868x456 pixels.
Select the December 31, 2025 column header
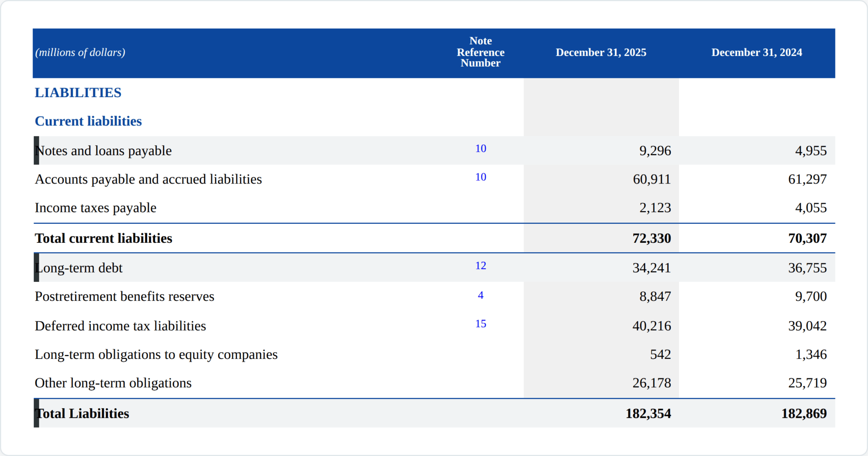pos(601,52)
